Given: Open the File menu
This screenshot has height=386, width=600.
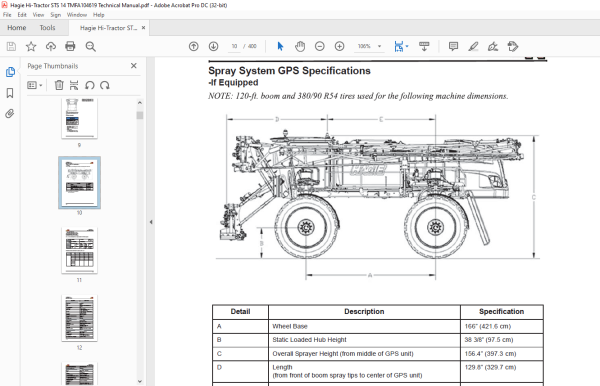Looking at the screenshot, I should coord(7,15).
